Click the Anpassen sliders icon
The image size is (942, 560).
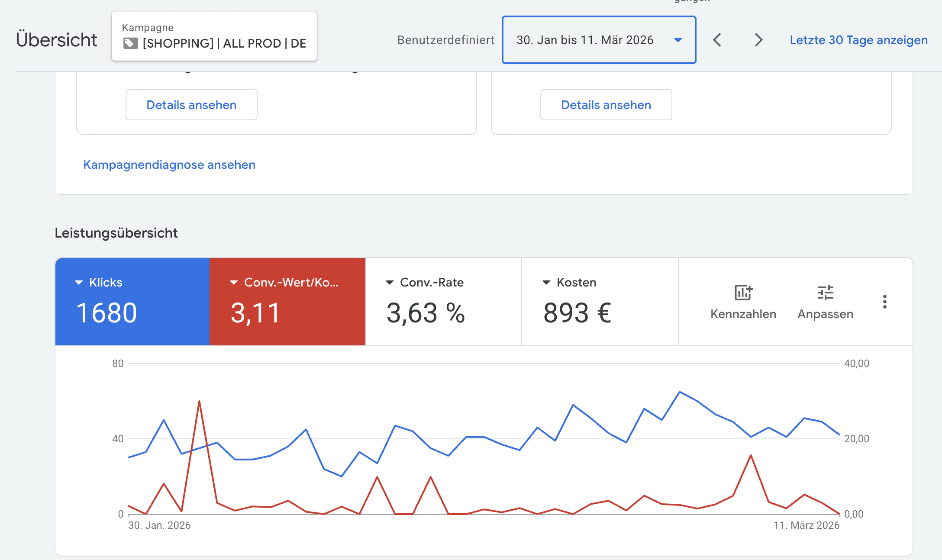tap(825, 293)
